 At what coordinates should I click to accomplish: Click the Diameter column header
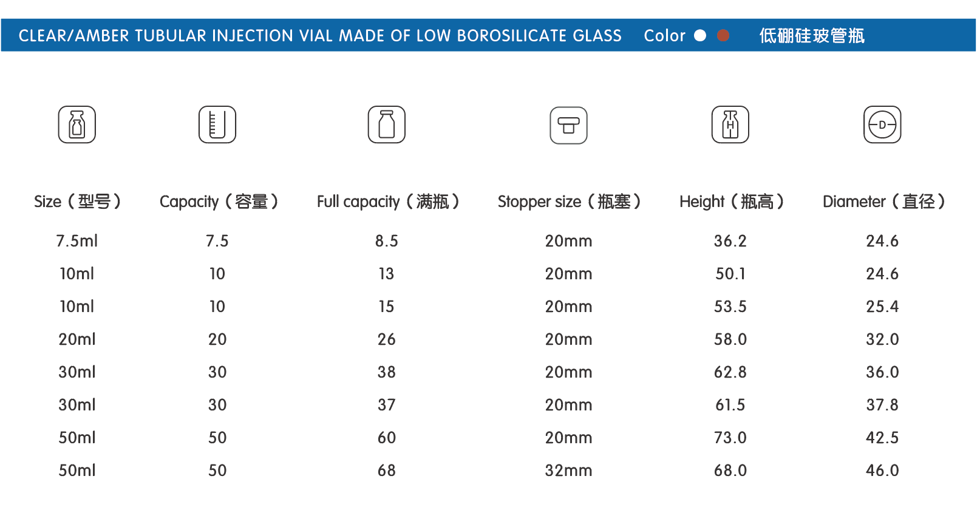(883, 202)
